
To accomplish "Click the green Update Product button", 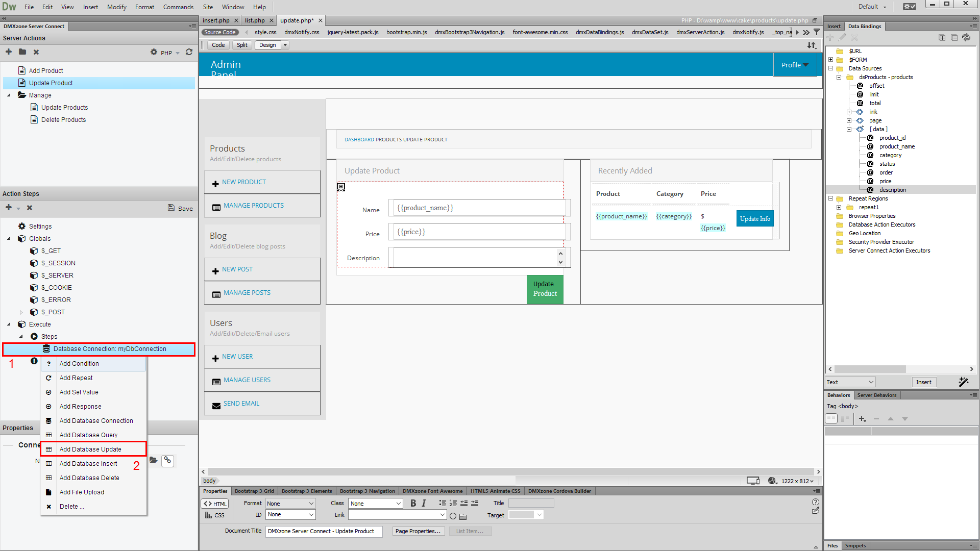I will [x=545, y=289].
